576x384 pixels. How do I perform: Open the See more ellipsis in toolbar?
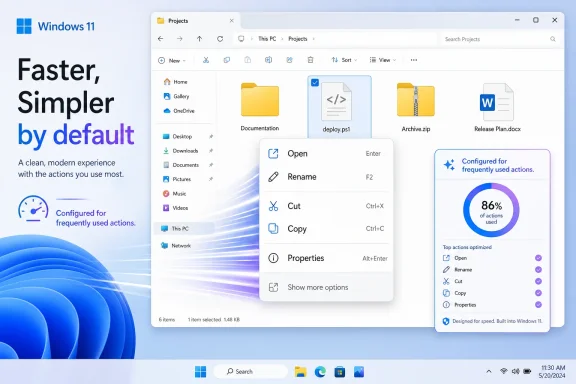[x=414, y=60]
